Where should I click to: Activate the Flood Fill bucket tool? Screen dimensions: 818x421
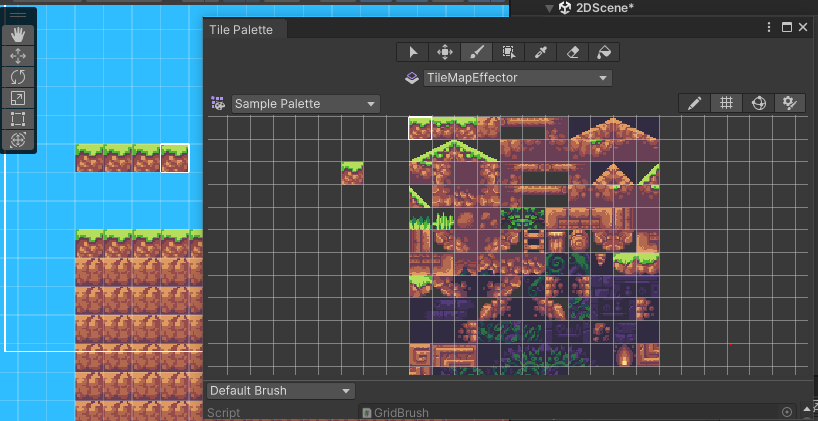(x=604, y=52)
